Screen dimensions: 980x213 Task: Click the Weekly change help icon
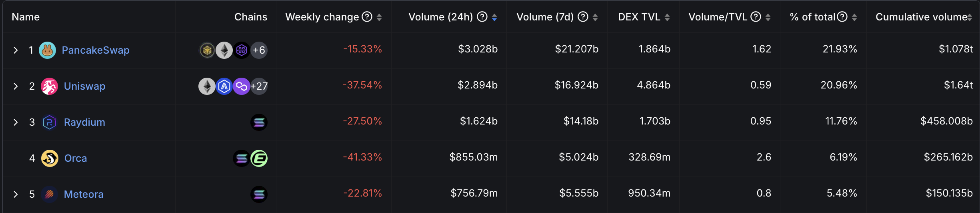point(367,17)
